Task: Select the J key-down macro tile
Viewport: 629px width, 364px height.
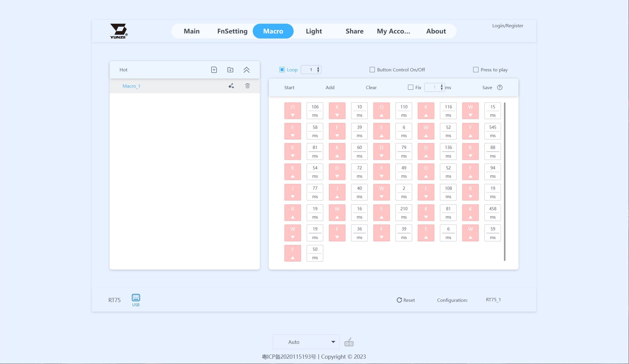Action: [293, 192]
